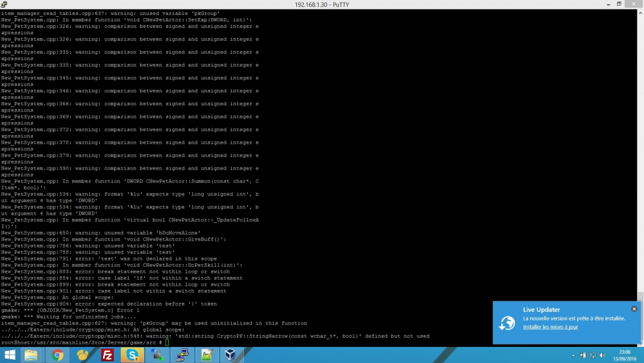This screenshot has height=363, width=644.
Task: Open the clock showing 23:06
Action: click(x=625, y=355)
